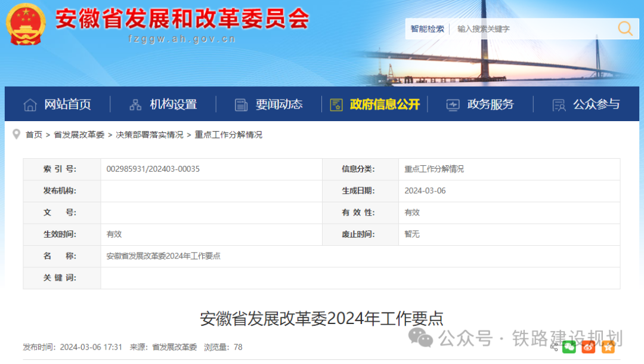Navigate to 首页 via the breadcrumb
The width and height of the screenshot is (644, 364).
(x=33, y=135)
